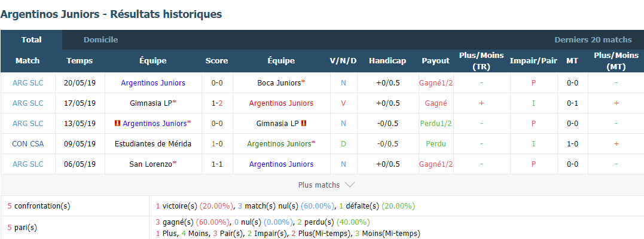Click the Payout column header
The width and height of the screenshot is (644, 239).
(435, 61)
